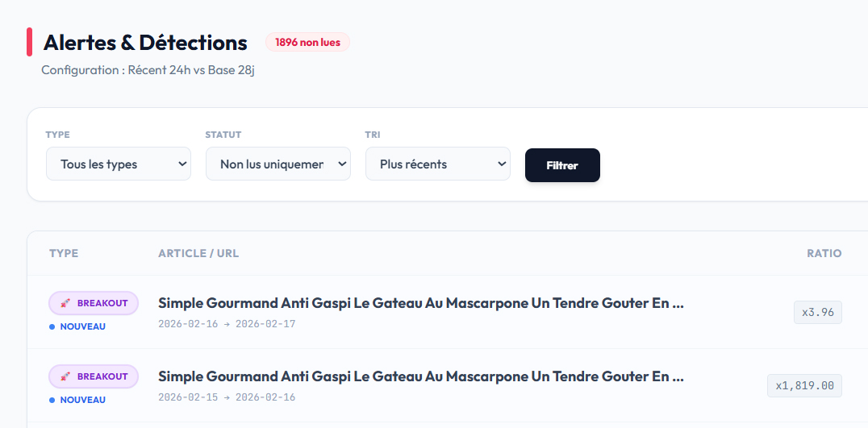Image resolution: width=868 pixels, height=428 pixels.
Task: Open second Gateau Au Mascarpone article dated 2026-02-15
Action: tap(420, 376)
